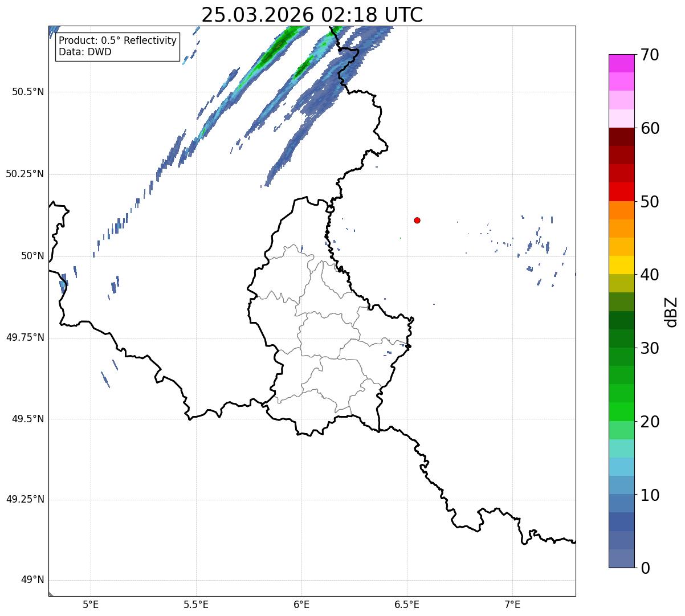Screen dimensions: 685x616
Task: Click the longitude label "7°E"
Action: 512,604
